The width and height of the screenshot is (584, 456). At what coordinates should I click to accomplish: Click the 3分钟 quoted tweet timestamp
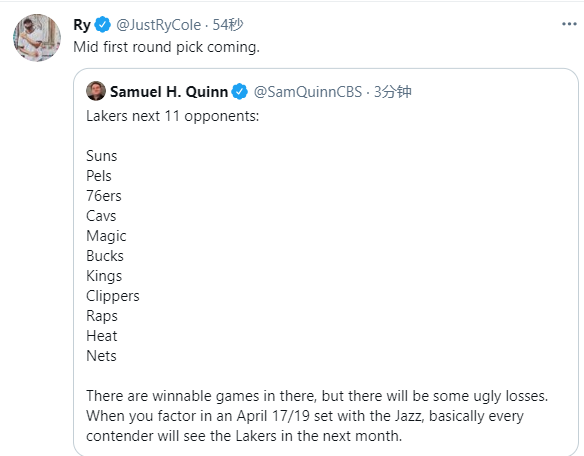(x=393, y=92)
